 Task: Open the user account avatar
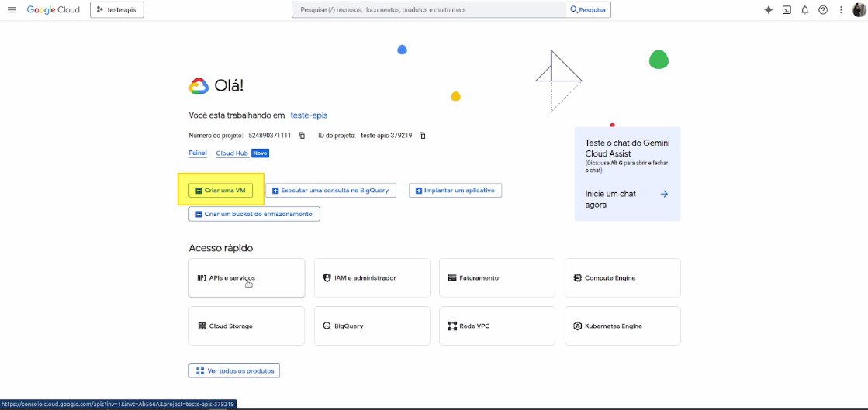click(859, 10)
